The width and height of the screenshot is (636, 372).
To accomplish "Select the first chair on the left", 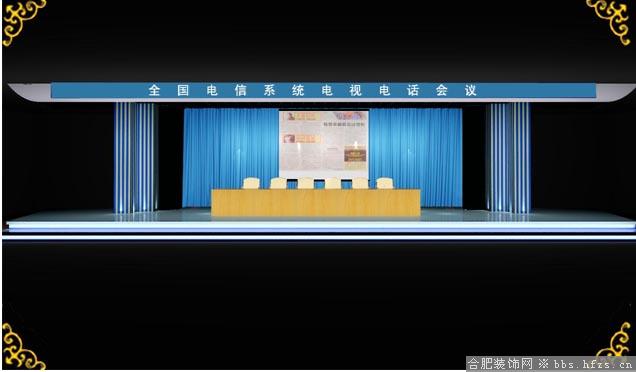I will tap(251, 183).
